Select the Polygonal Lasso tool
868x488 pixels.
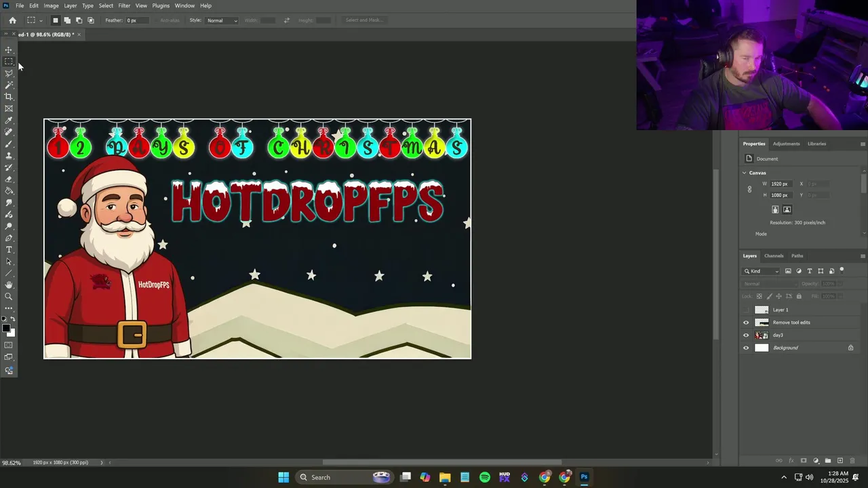click(9, 73)
